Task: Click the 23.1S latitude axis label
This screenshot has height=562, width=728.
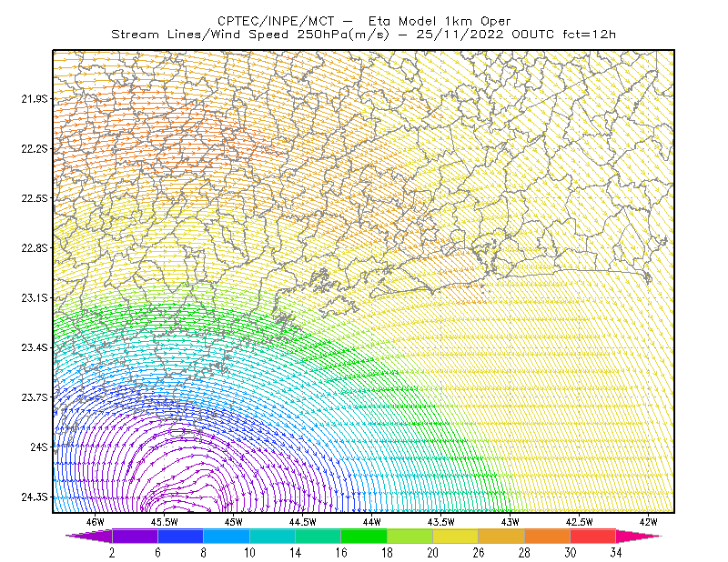Action: coord(35,297)
